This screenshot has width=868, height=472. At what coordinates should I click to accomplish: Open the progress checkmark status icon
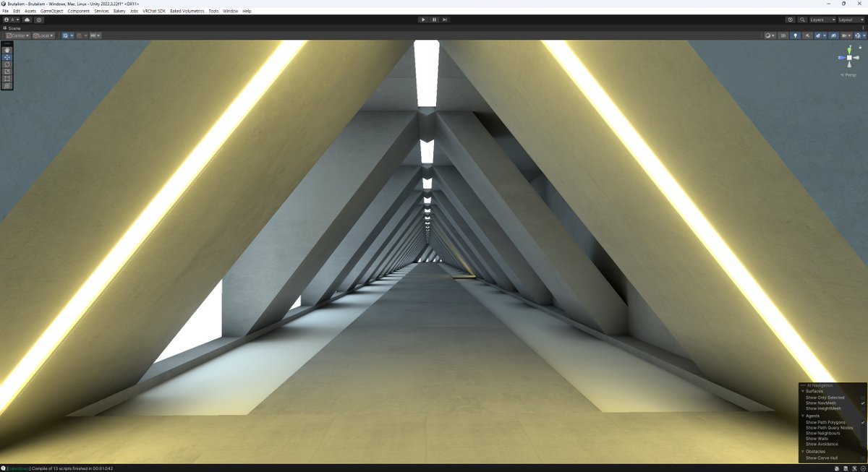[863, 468]
